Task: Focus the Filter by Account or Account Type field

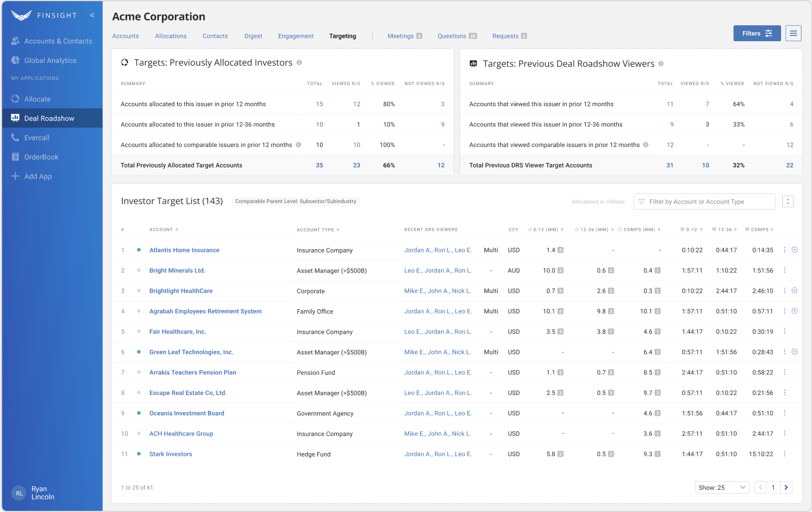Action: click(x=705, y=202)
